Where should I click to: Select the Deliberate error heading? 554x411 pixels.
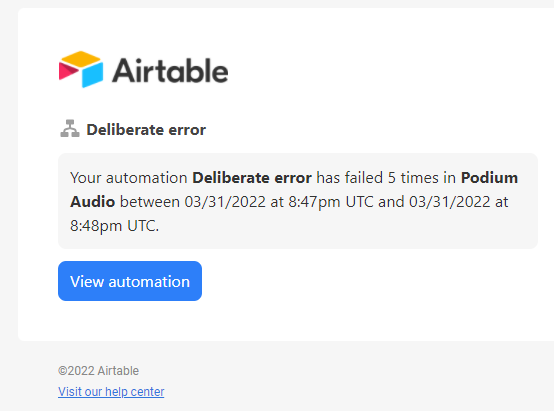pyautogui.click(x=146, y=130)
